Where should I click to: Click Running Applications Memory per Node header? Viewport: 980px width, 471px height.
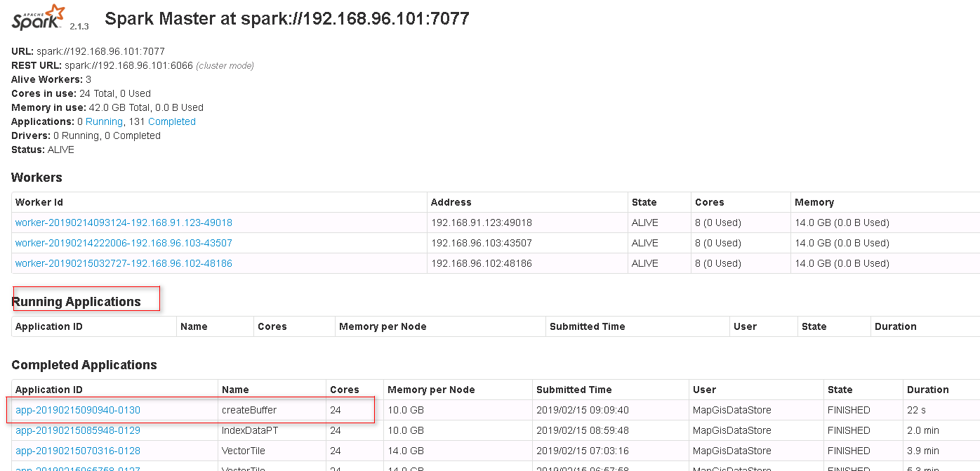pos(383,326)
